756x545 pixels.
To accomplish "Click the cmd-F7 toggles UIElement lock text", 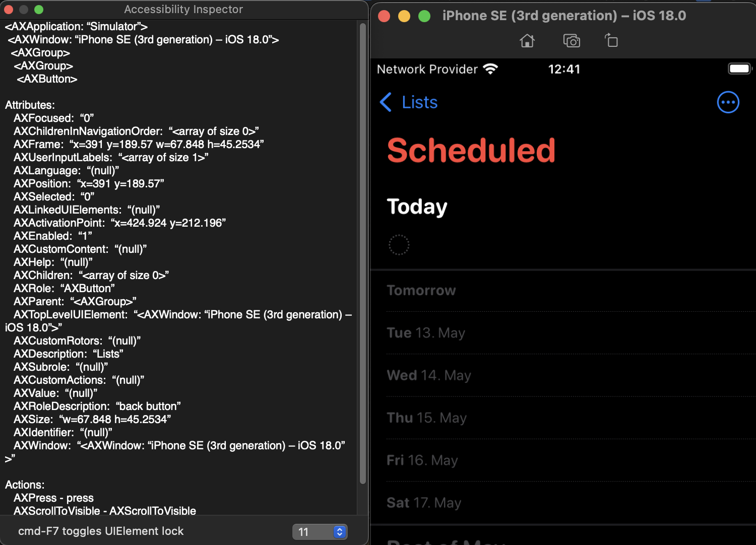I will (x=101, y=531).
